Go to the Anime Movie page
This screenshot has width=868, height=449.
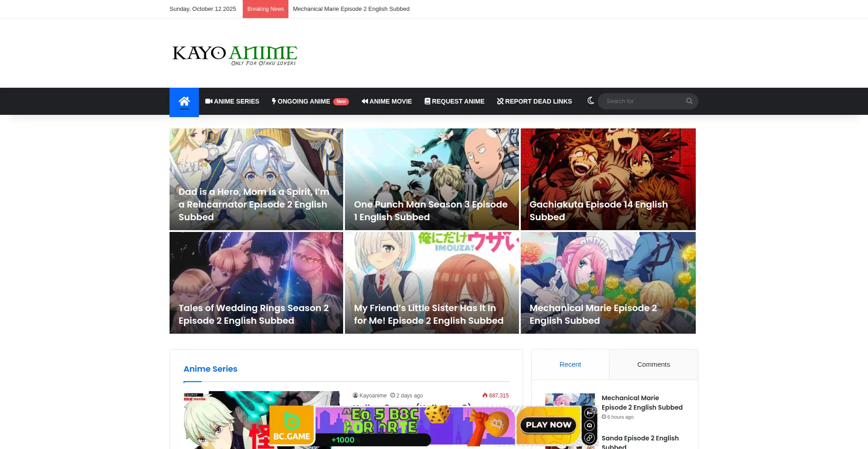point(387,101)
